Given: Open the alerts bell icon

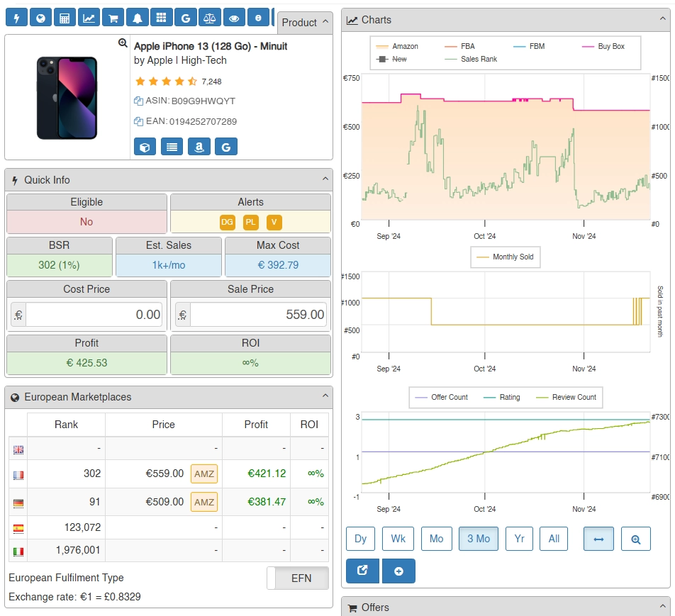Looking at the screenshot, I should click(137, 18).
